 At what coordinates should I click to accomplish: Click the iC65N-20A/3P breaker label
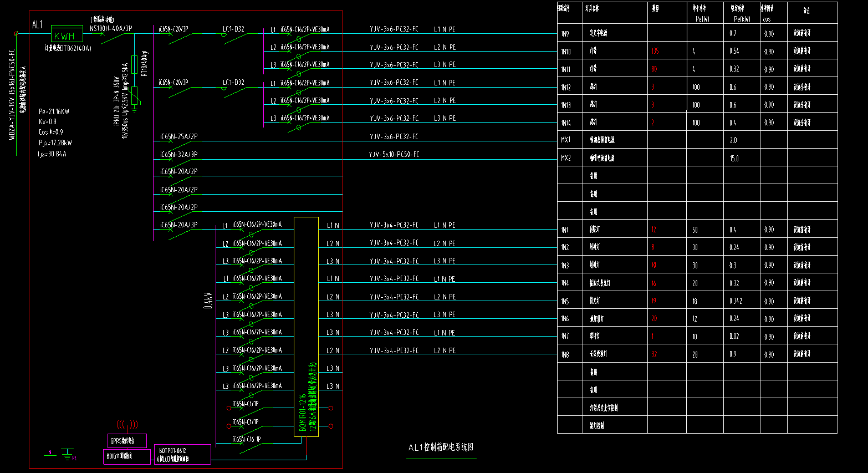[x=178, y=225]
